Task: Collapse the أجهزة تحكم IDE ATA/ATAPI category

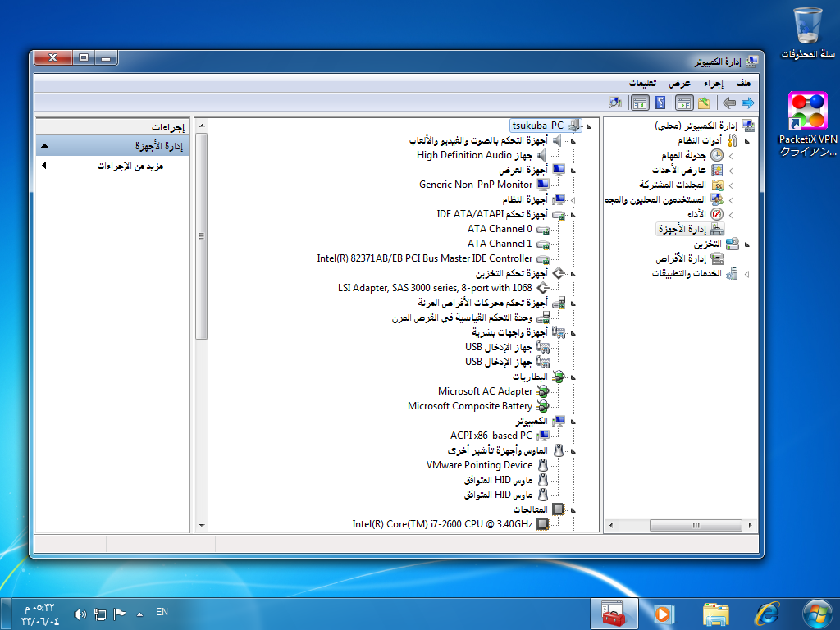Action: (573, 215)
